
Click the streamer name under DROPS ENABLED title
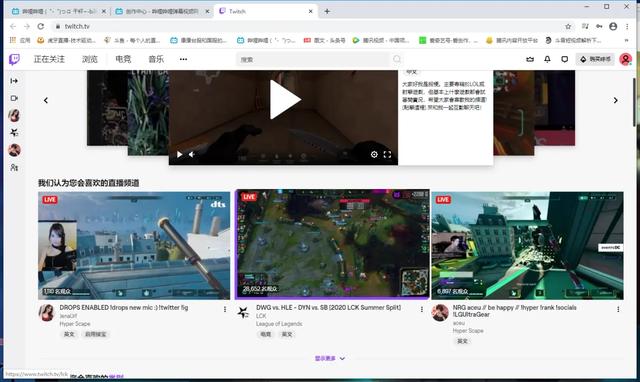[68, 316]
